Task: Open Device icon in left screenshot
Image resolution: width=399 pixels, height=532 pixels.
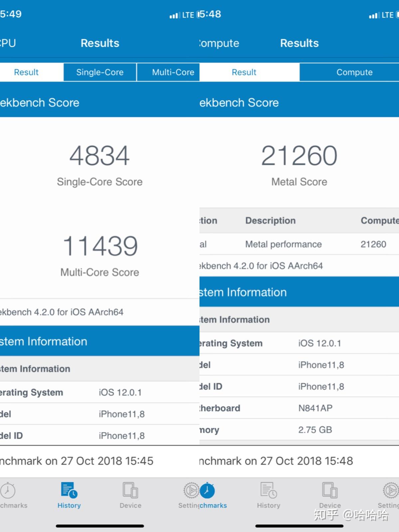Action: tap(130, 490)
